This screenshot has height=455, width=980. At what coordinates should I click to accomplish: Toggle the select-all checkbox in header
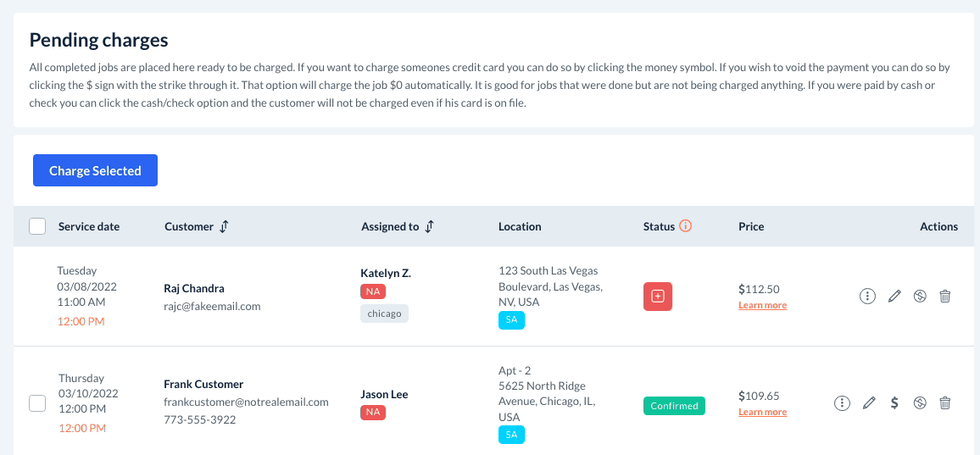tap(37, 226)
